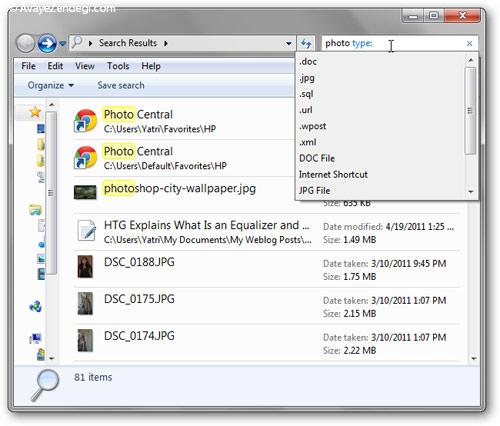Click the suggestion list scrollbar down arrow
The height and width of the screenshot is (426, 500).
pyautogui.click(x=471, y=192)
